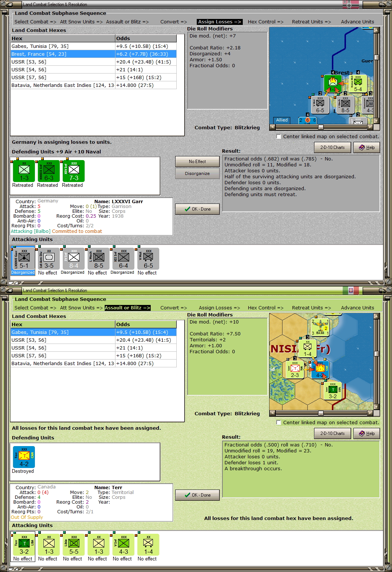The height and width of the screenshot is (572, 392).
Task: Click the Disorganize button
Action: coord(197,173)
